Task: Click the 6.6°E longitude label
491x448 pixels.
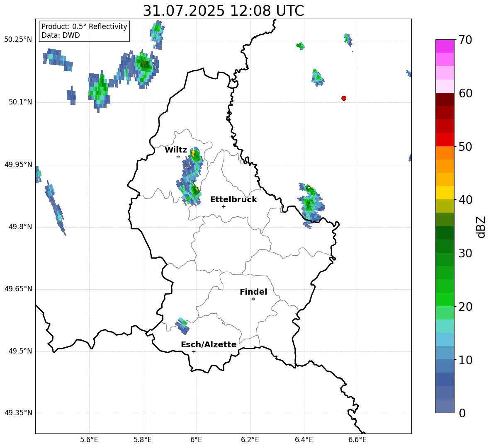Action: [x=357, y=440]
